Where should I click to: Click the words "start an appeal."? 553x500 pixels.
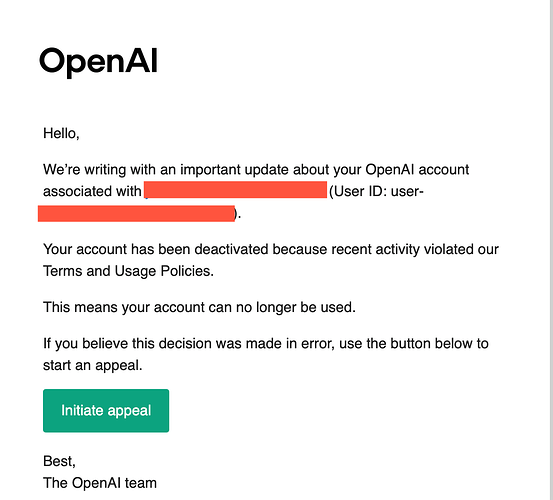(x=93, y=366)
